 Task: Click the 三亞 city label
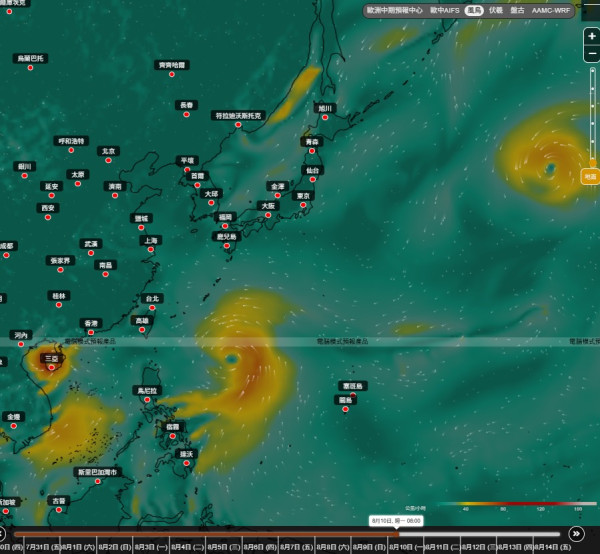(x=52, y=358)
